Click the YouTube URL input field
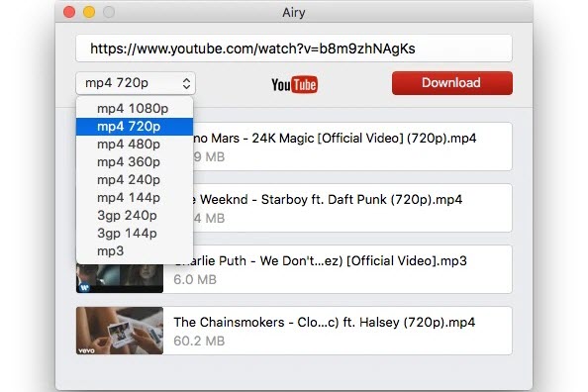 click(294, 49)
